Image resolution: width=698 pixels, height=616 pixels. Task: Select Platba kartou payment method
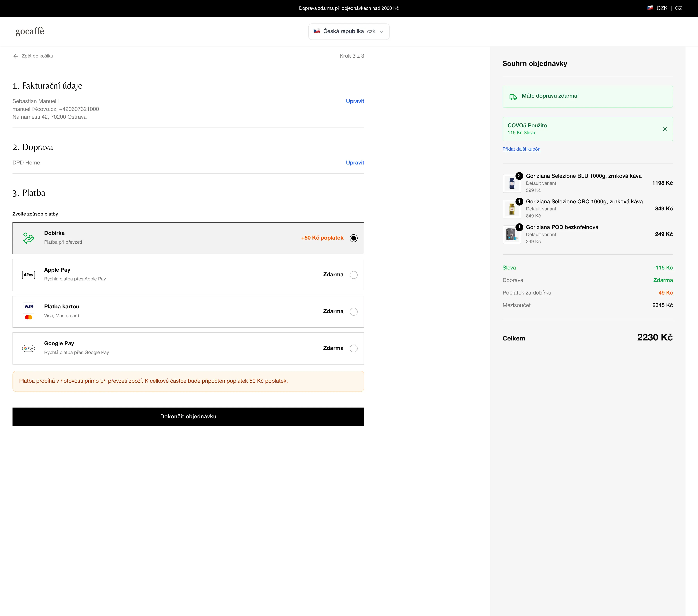coord(354,311)
